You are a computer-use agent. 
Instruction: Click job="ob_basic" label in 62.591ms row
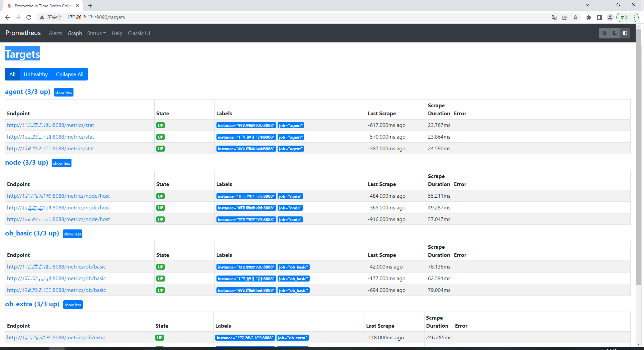pyautogui.click(x=294, y=279)
